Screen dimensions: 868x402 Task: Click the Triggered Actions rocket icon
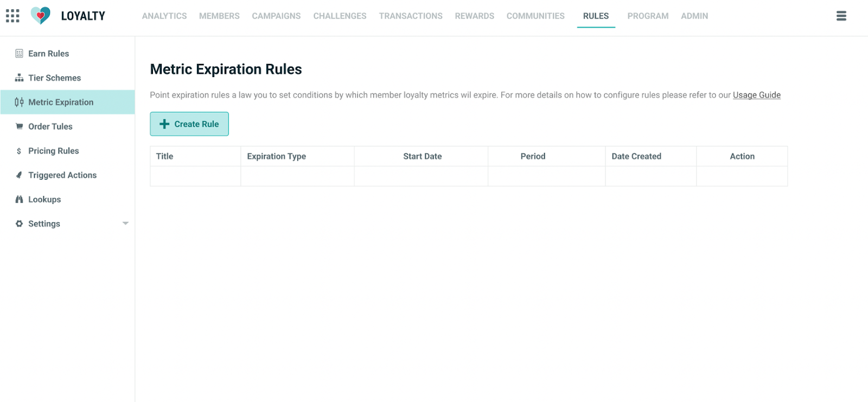19,175
